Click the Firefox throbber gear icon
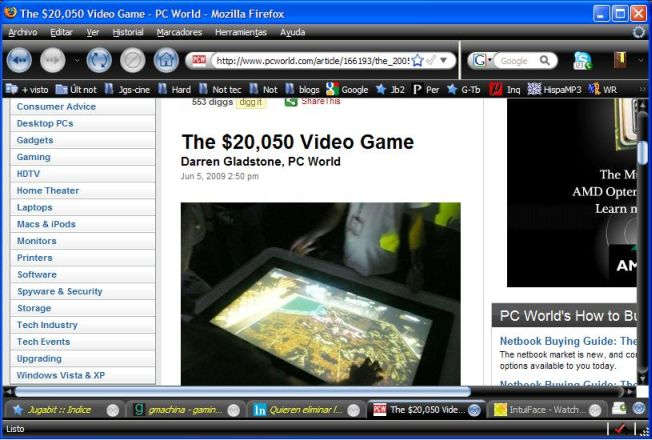Screen dimensions: 652x440 click(x=639, y=32)
